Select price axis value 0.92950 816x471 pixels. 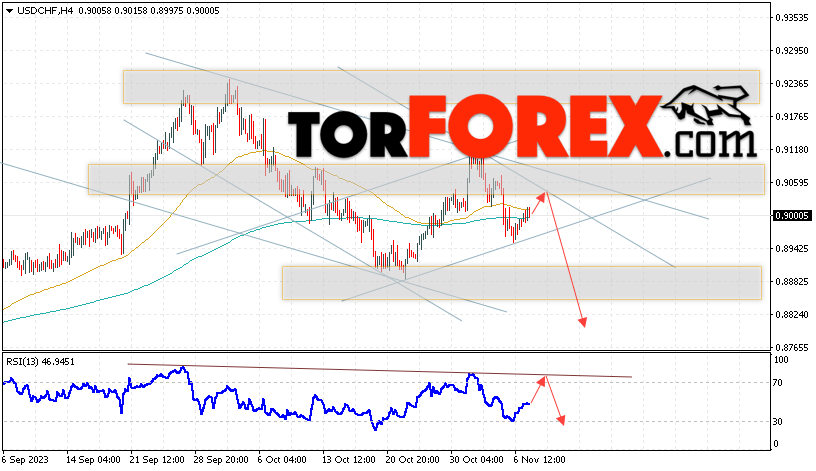[792, 50]
